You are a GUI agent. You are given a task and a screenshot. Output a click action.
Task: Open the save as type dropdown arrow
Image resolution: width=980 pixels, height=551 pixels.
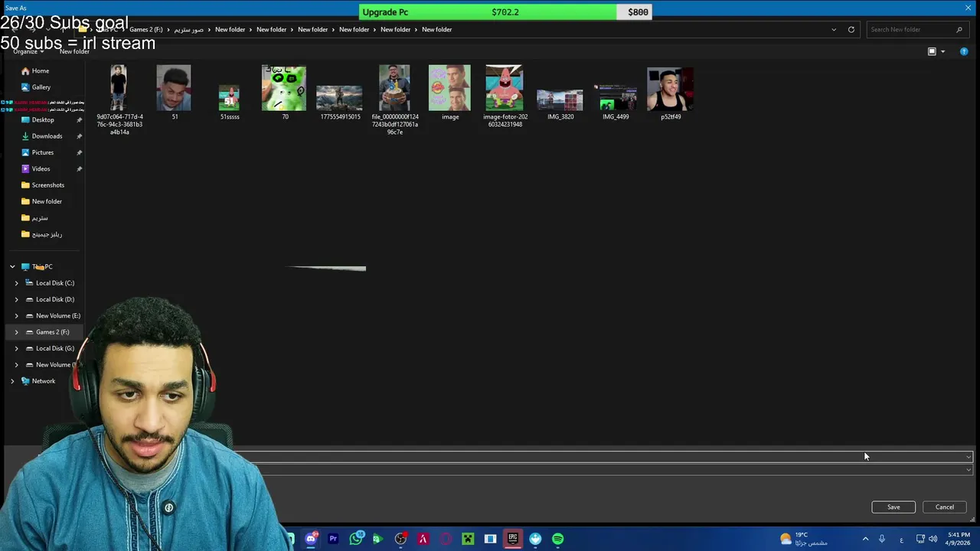[x=969, y=470]
